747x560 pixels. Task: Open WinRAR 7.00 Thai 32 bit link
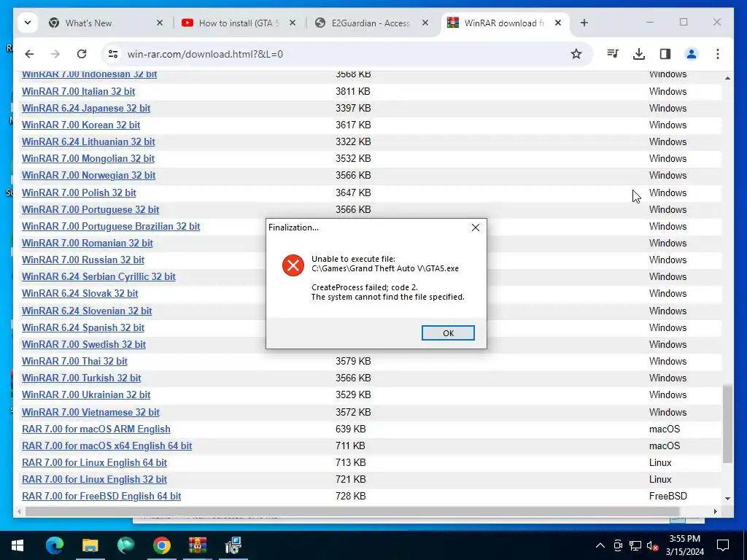[x=74, y=361]
